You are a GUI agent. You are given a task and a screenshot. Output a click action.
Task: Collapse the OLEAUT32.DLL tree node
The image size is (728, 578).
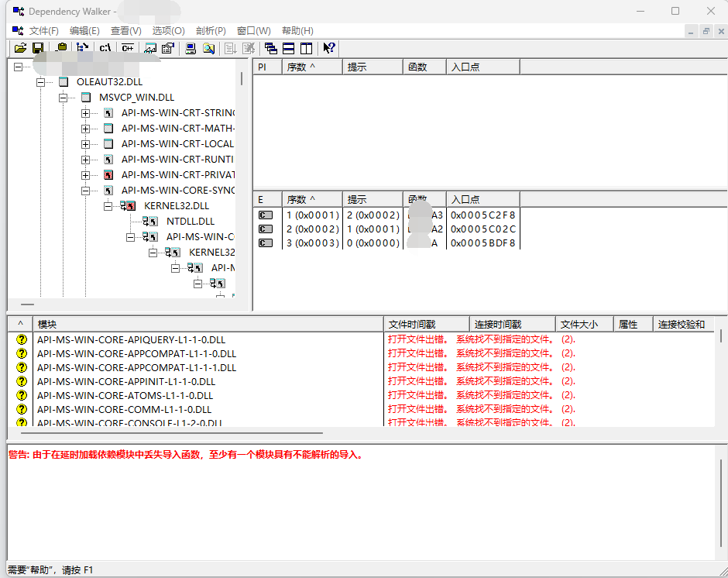pos(41,82)
